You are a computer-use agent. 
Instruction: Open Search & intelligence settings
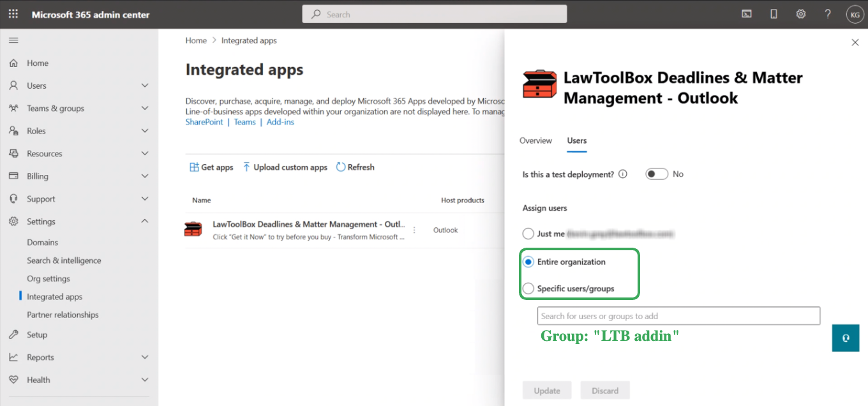(x=64, y=260)
